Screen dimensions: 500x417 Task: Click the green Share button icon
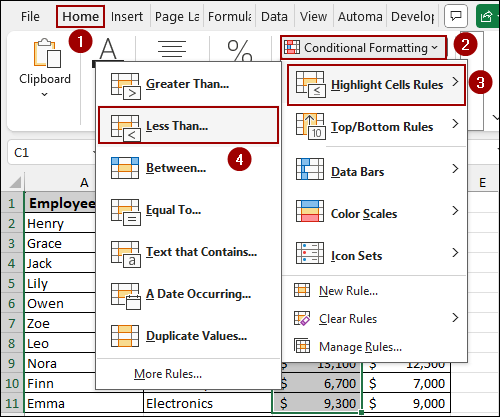coord(487,16)
